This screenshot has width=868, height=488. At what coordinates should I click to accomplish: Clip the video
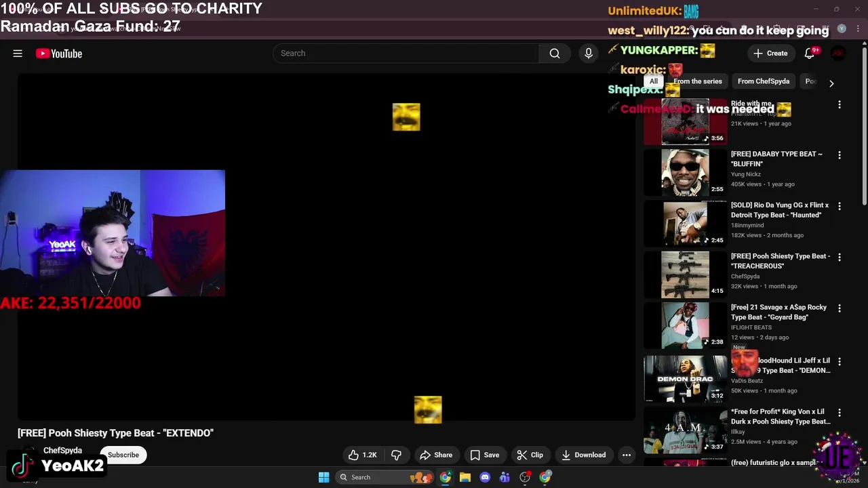tap(530, 455)
